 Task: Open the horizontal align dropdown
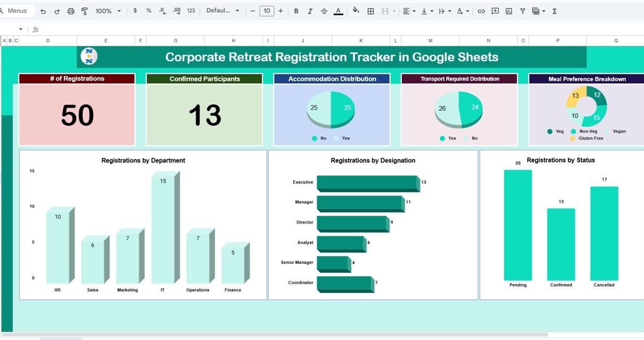409,11
